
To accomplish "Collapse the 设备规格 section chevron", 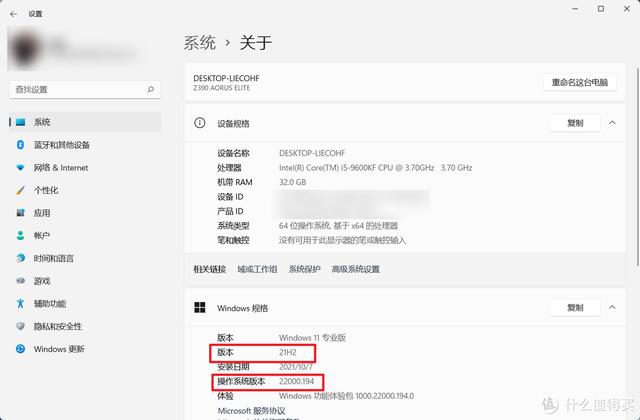I will (612, 123).
